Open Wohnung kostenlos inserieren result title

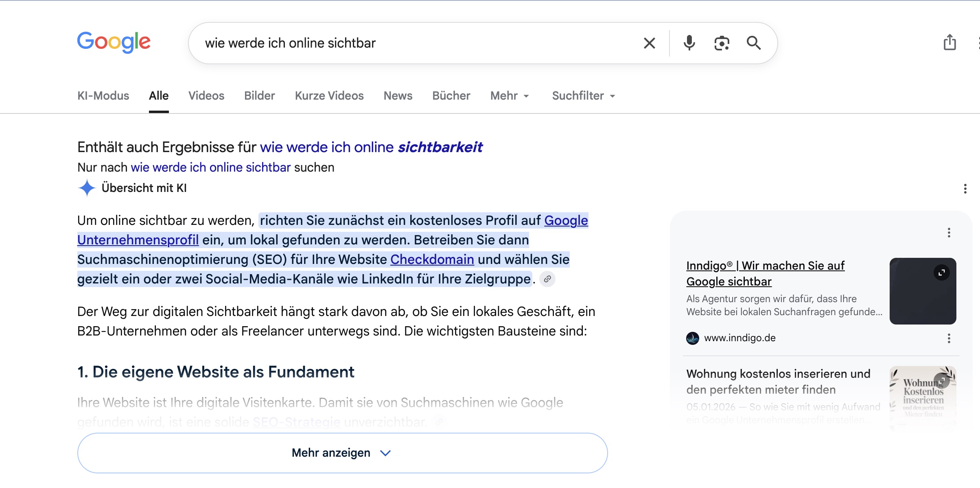(778, 381)
